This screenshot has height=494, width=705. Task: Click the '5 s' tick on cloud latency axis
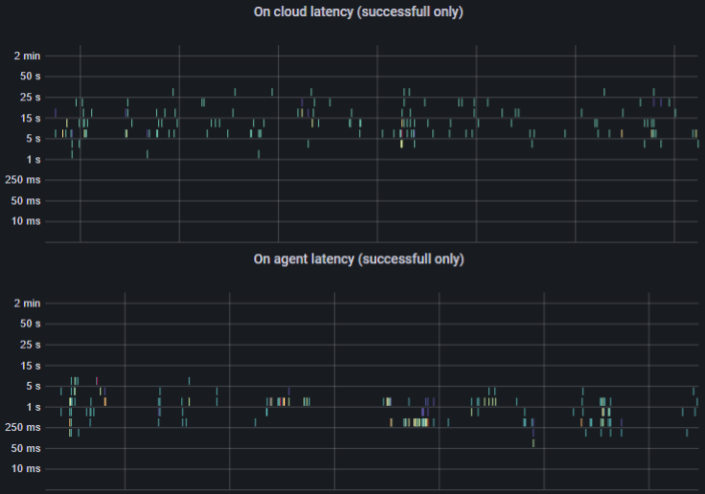pyautogui.click(x=33, y=139)
